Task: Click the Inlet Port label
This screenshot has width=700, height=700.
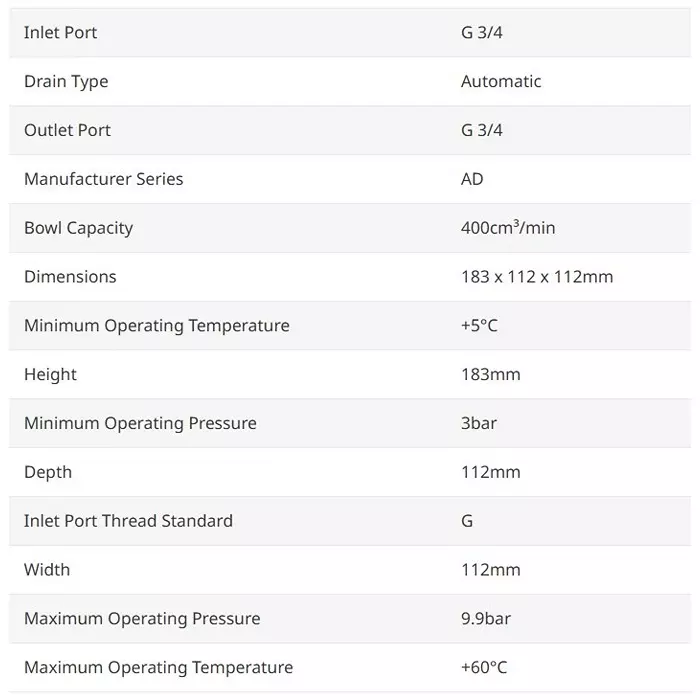Action: point(61,33)
